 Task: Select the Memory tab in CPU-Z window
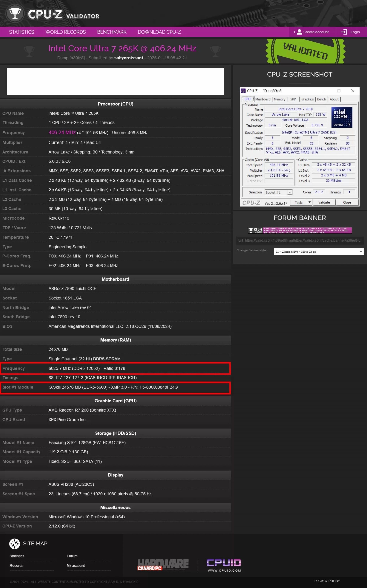coord(280,99)
